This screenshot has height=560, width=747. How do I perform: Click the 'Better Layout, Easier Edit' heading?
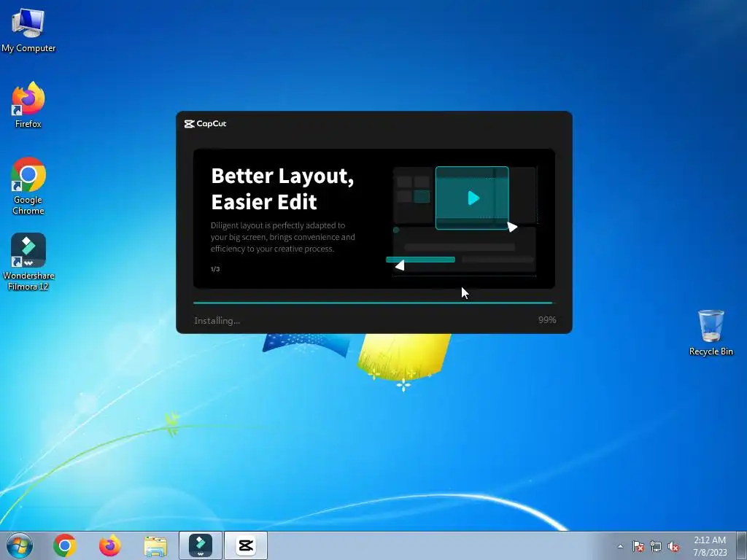(282, 189)
